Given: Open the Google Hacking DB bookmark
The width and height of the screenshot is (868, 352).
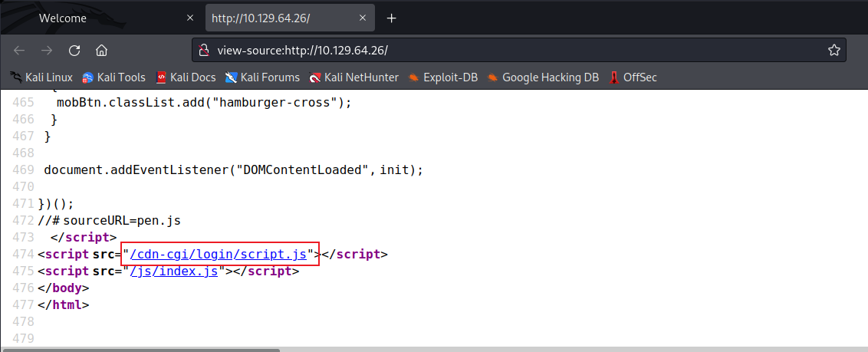Looking at the screenshot, I should point(543,77).
